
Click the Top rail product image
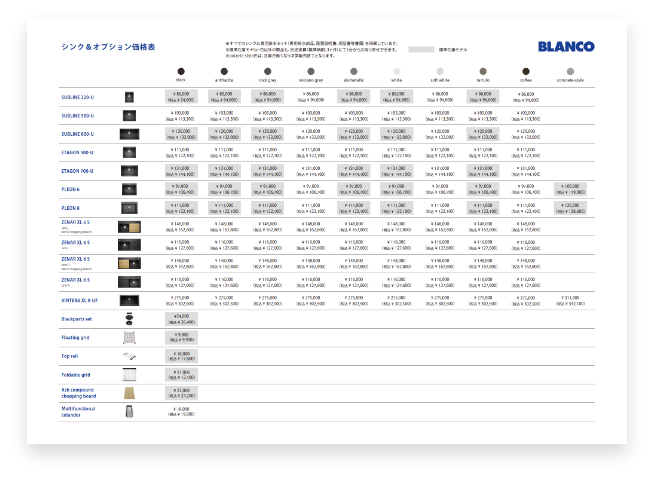pyautogui.click(x=129, y=356)
